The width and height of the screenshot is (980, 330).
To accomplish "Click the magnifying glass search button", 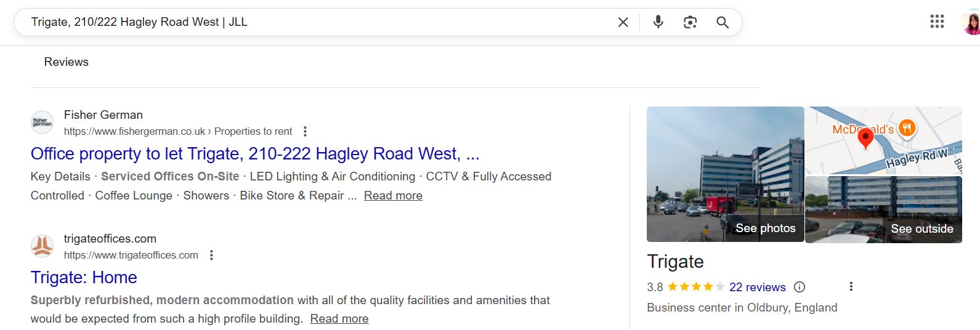I will tap(723, 22).
